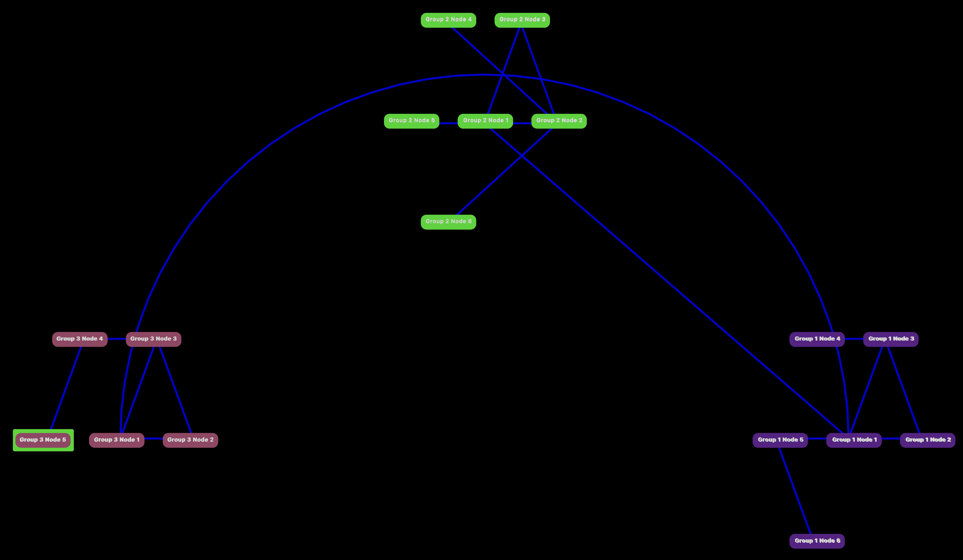The width and height of the screenshot is (963, 560).
Task: Select Group 1 Node 4 node icon
Action: coord(816,339)
